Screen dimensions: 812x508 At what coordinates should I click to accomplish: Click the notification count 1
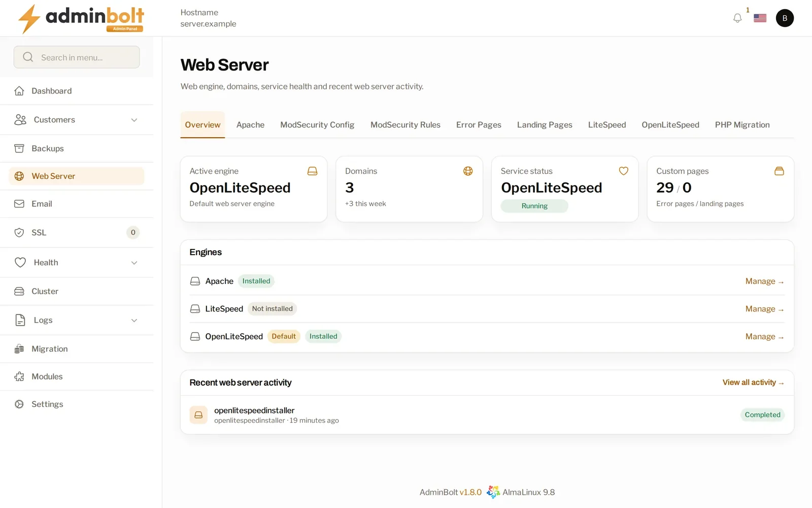click(748, 10)
